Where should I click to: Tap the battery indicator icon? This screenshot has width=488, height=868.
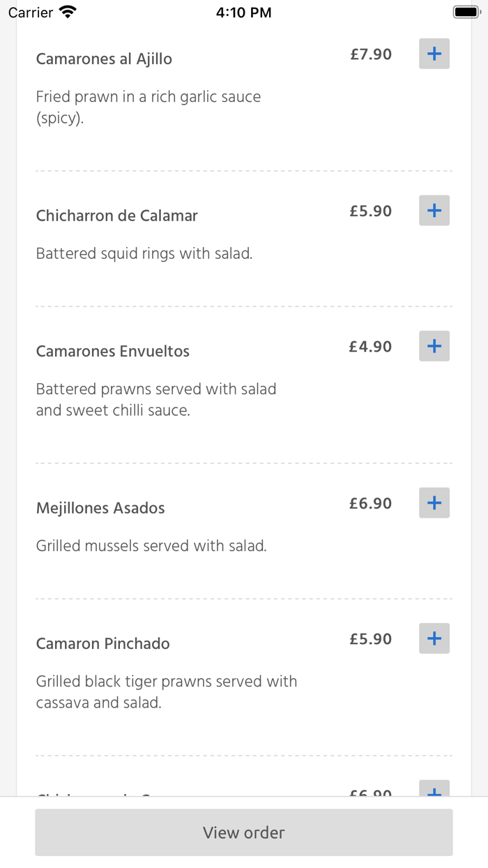(x=466, y=12)
